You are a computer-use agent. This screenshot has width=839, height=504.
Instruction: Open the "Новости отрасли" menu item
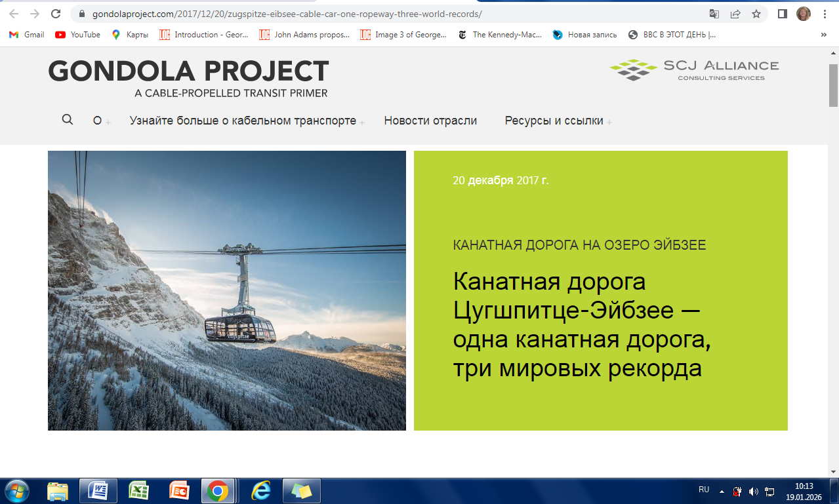click(430, 121)
